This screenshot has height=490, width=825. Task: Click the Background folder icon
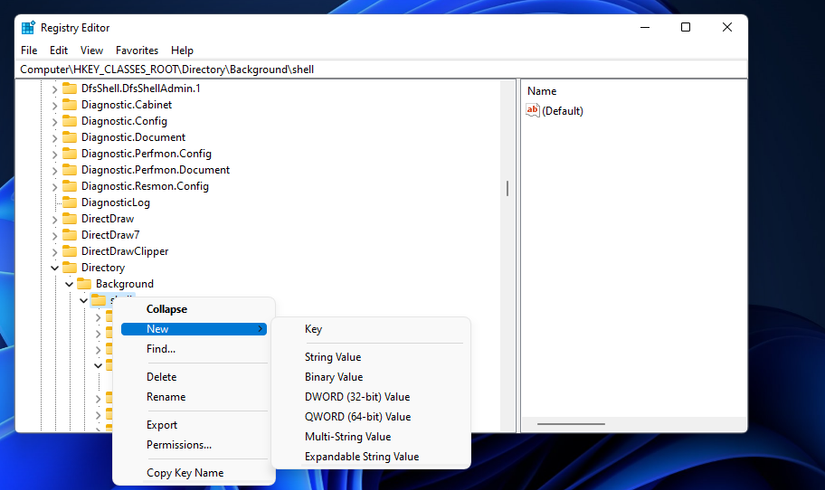[x=84, y=284]
